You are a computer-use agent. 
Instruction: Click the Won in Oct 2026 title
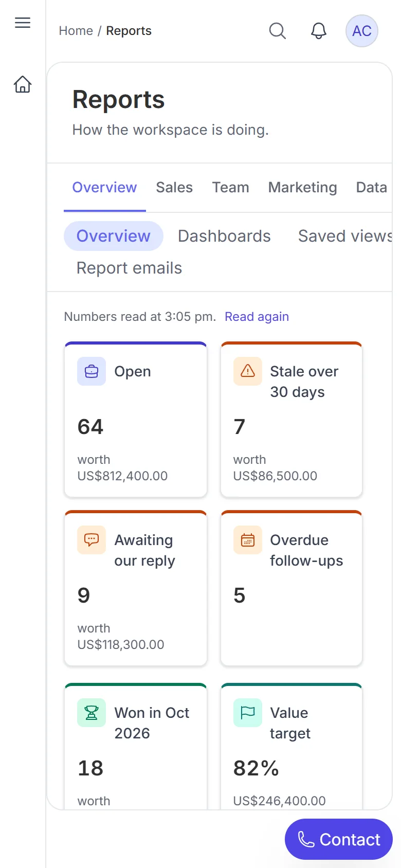tap(152, 723)
